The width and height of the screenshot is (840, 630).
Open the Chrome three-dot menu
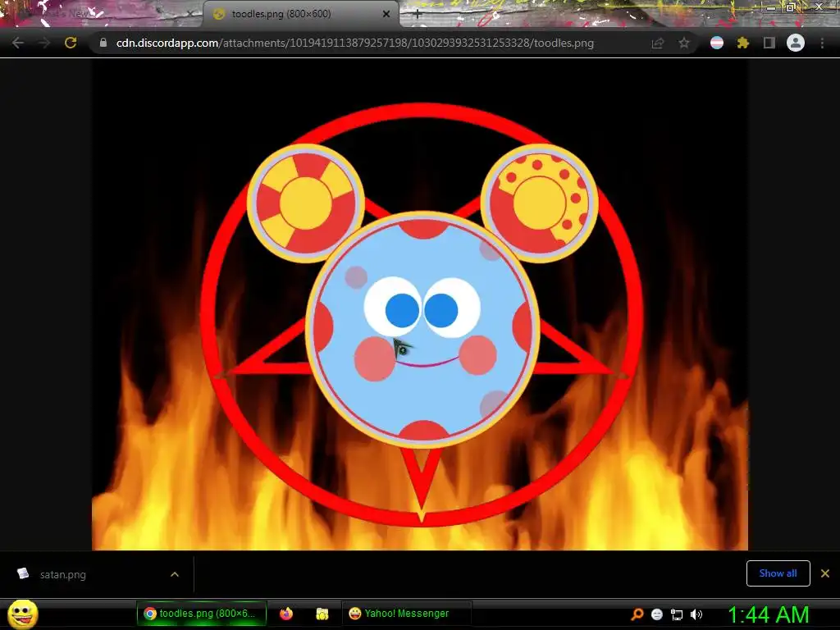point(822,43)
